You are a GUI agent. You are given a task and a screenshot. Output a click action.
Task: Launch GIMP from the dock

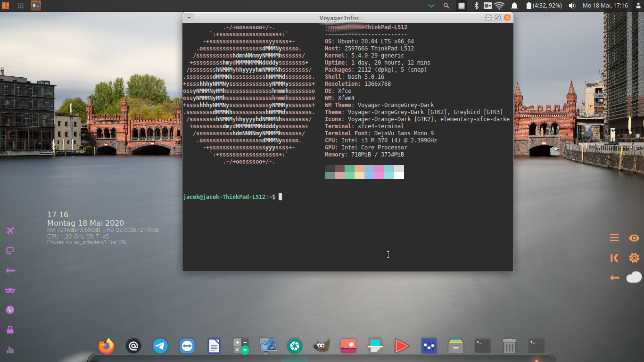(322, 346)
